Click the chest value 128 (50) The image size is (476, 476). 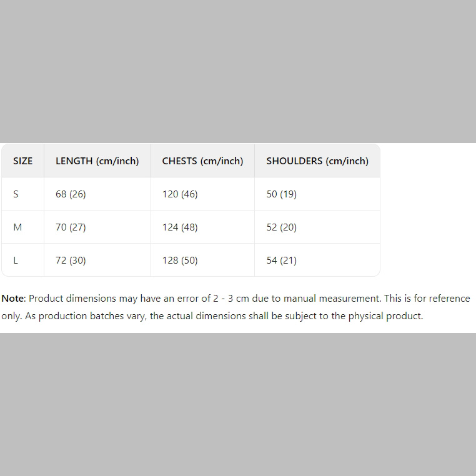click(180, 260)
